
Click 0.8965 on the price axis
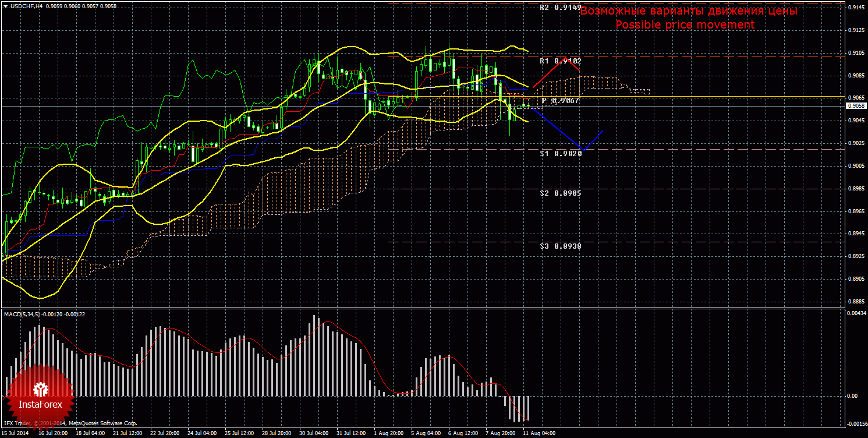pos(856,211)
